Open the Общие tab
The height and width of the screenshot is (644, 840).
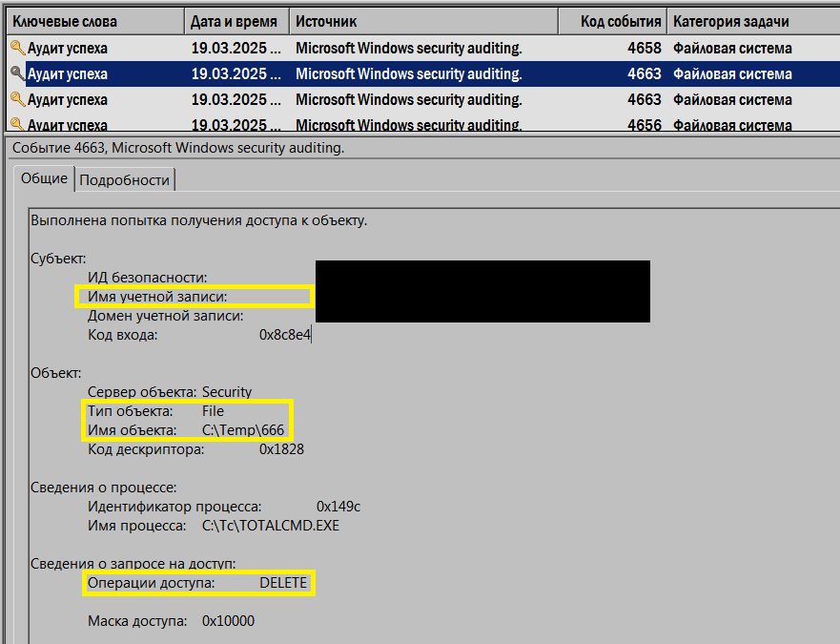(44, 178)
